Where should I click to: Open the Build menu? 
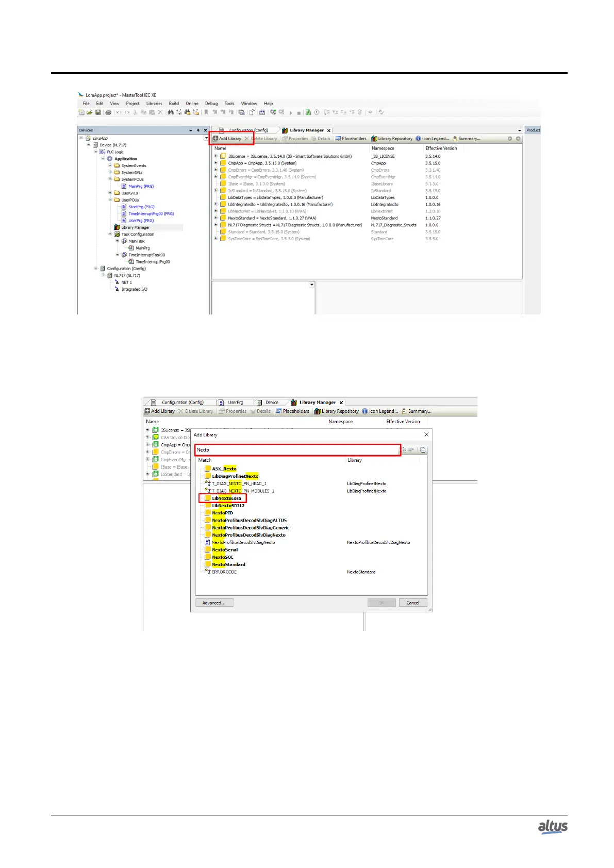(174, 103)
